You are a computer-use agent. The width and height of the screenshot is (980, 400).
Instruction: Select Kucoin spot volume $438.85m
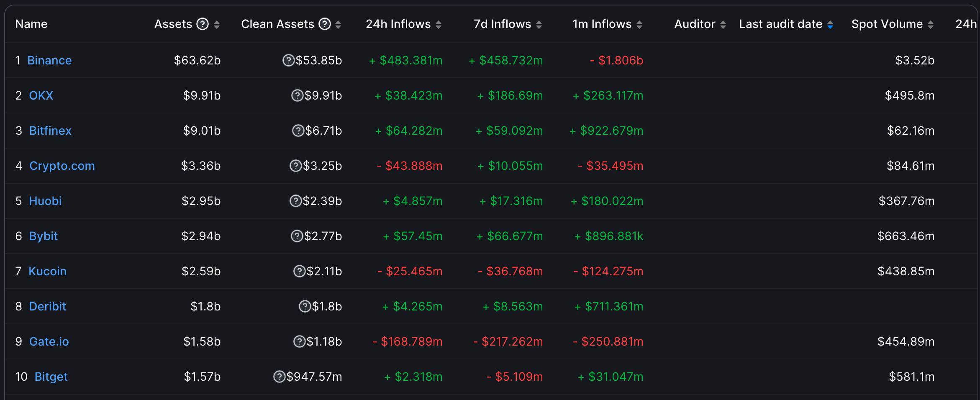(906, 271)
